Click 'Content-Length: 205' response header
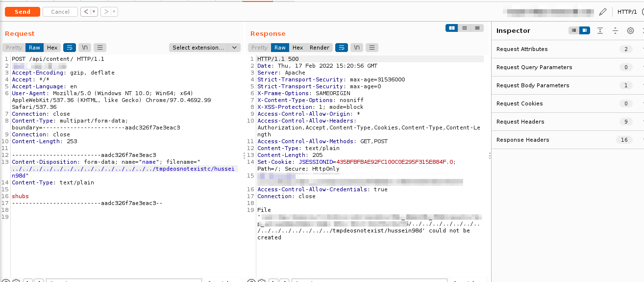 [x=290, y=155]
